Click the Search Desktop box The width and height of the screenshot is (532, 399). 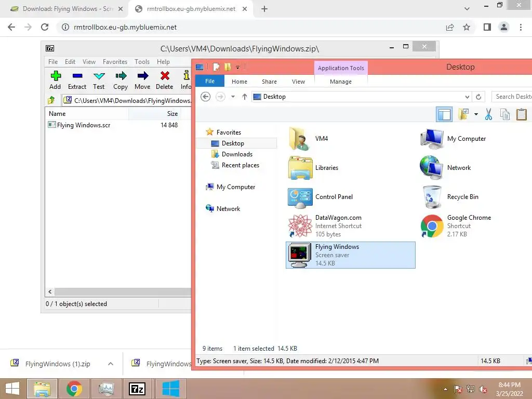coord(512,97)
